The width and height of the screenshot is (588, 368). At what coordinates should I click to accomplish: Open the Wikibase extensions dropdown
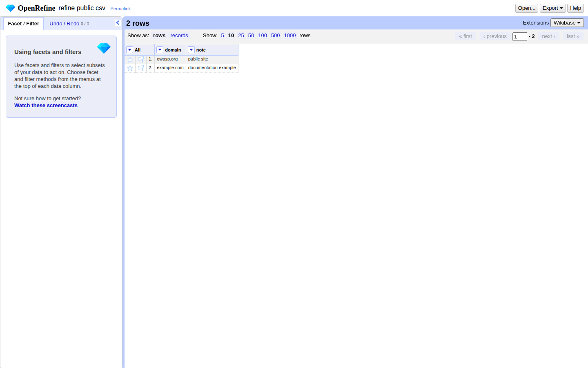567,23
